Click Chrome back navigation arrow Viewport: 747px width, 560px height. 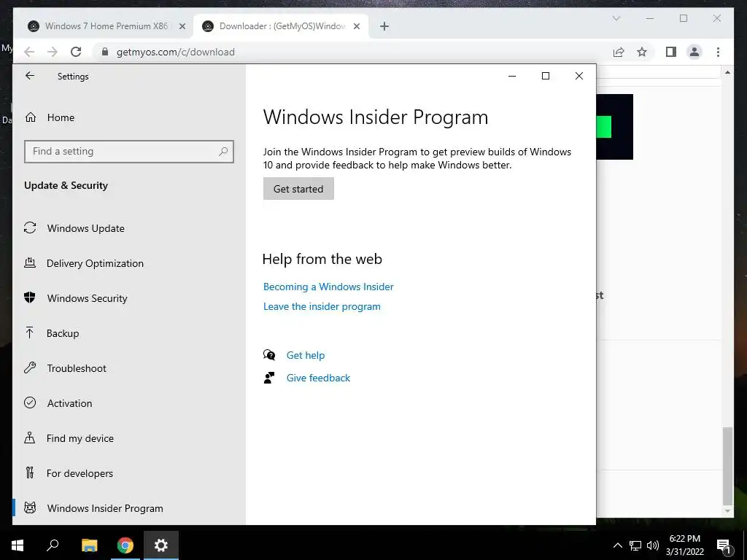pos(29,52)
